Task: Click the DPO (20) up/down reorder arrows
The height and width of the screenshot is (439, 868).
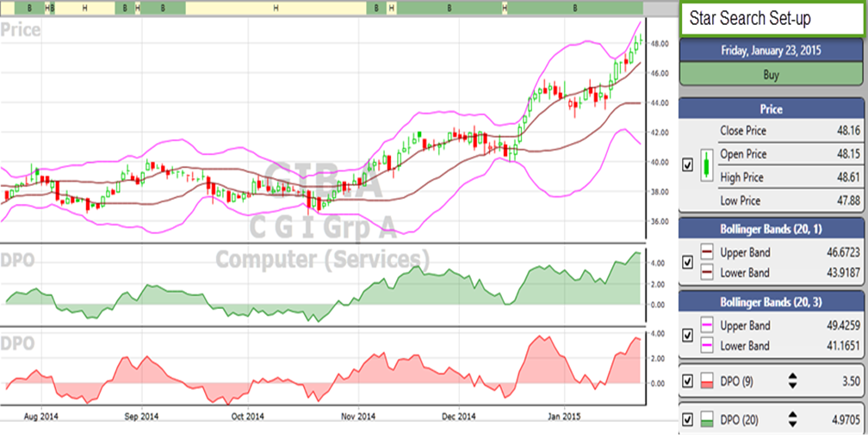Action: click(x=792, y=420)
